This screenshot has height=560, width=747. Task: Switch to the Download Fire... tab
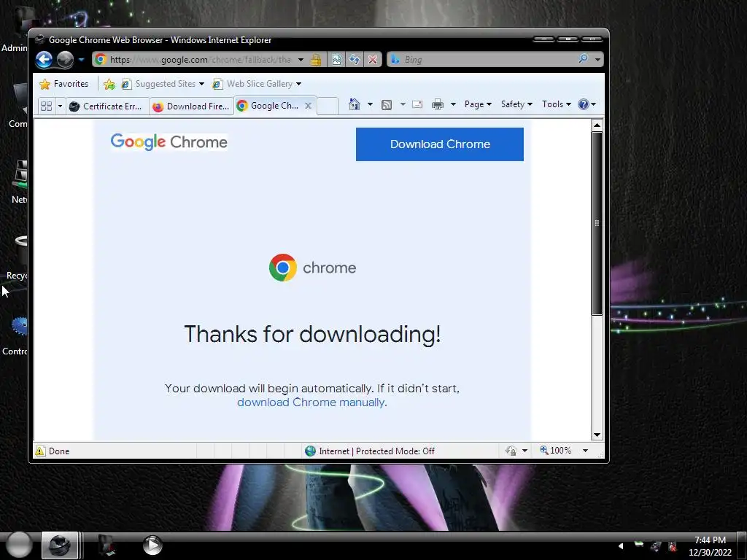coord(191,106)
